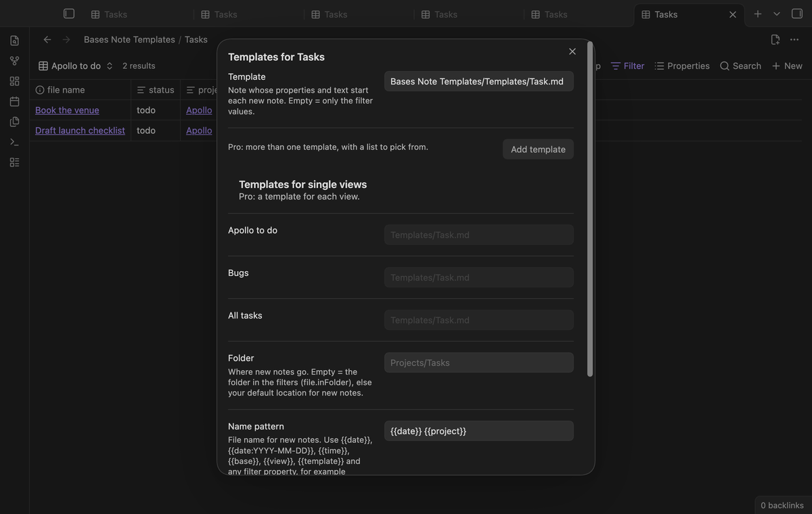
Task: Click the Bugs template field
Action: coord(479,277)
